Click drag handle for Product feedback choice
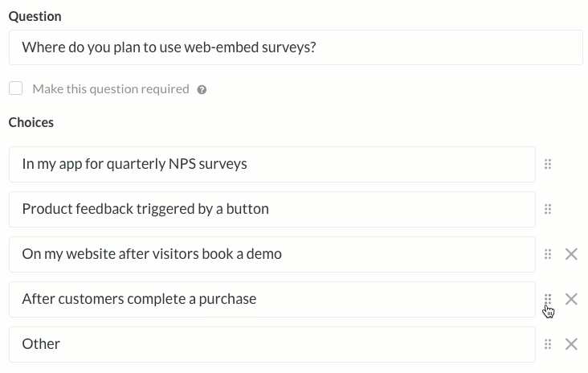The image size is (588, 373). tap(548, 209)
